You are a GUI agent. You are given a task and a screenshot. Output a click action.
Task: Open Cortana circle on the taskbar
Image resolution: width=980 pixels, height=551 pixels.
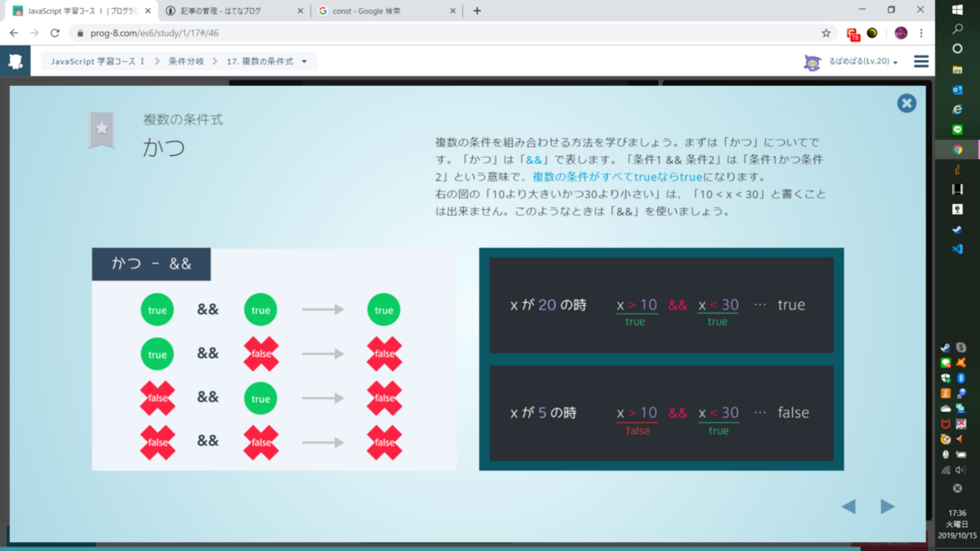click(957, 49)
